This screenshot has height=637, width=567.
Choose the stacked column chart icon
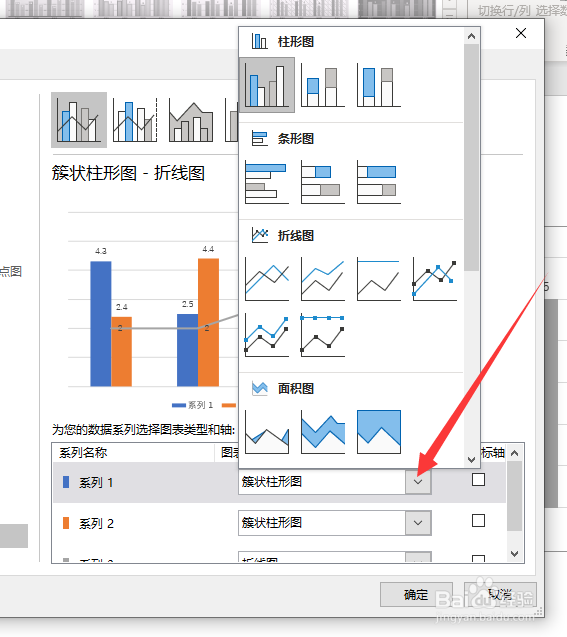click(x=323, y=87)
